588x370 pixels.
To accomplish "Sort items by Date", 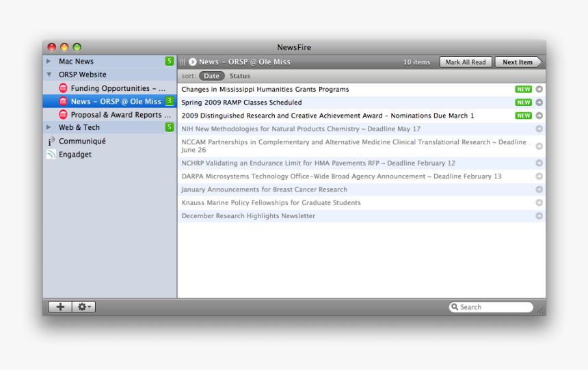I will pos(211,76).
